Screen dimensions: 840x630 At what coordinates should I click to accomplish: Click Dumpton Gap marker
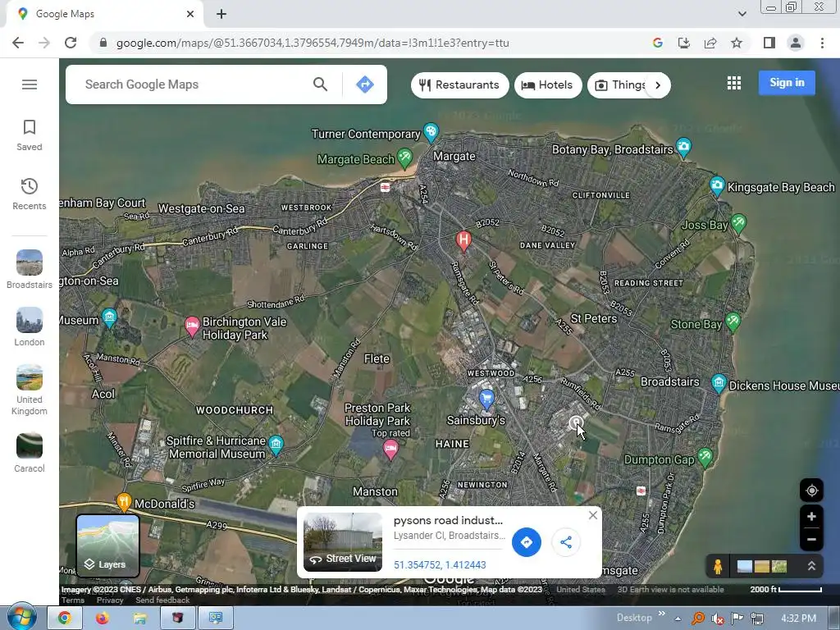[705, 457]
